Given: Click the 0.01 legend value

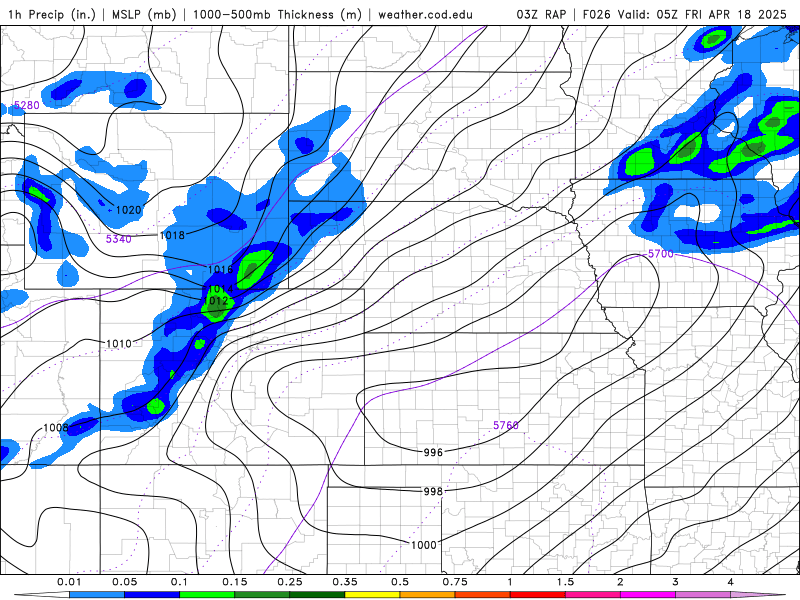Looking at the screenshot, I should click(69, 582).
